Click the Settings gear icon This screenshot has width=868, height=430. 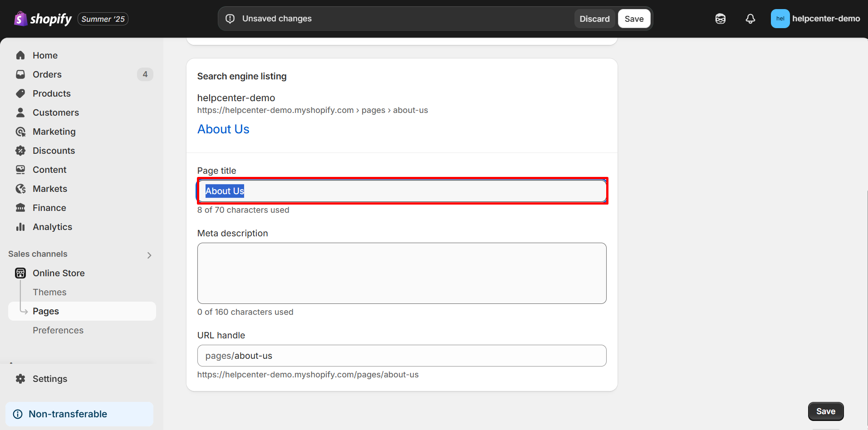[20, 379]
